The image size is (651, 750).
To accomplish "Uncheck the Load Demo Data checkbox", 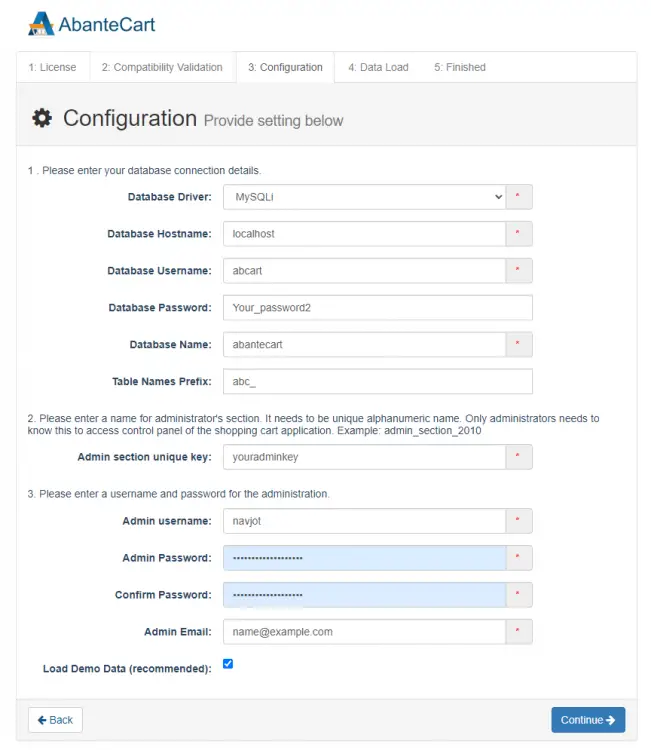I will click(228, 663).
